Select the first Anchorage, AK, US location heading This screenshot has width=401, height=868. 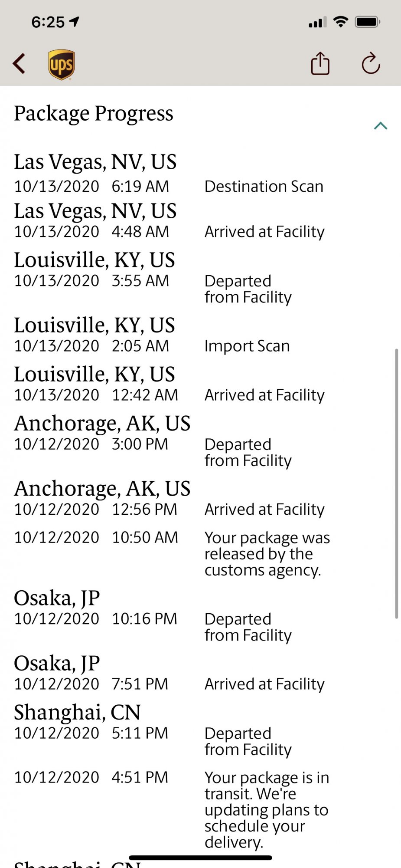(x=102, y=423)
